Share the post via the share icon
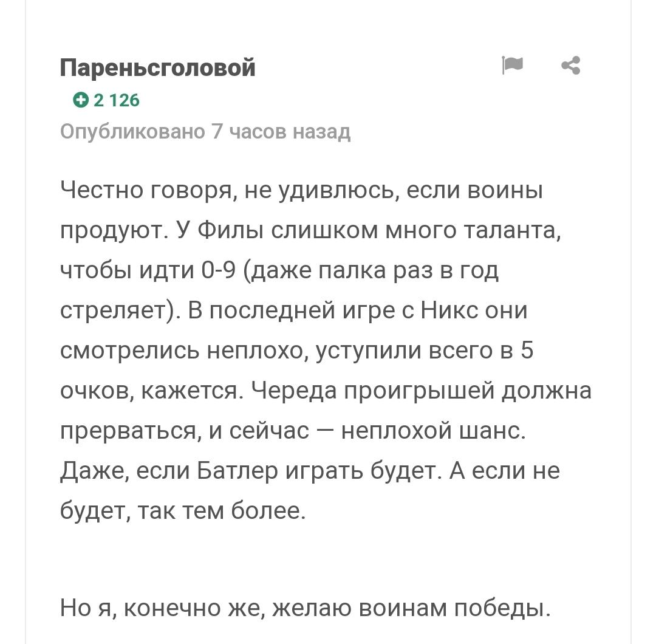656x644 pixels. pos(570,65)
